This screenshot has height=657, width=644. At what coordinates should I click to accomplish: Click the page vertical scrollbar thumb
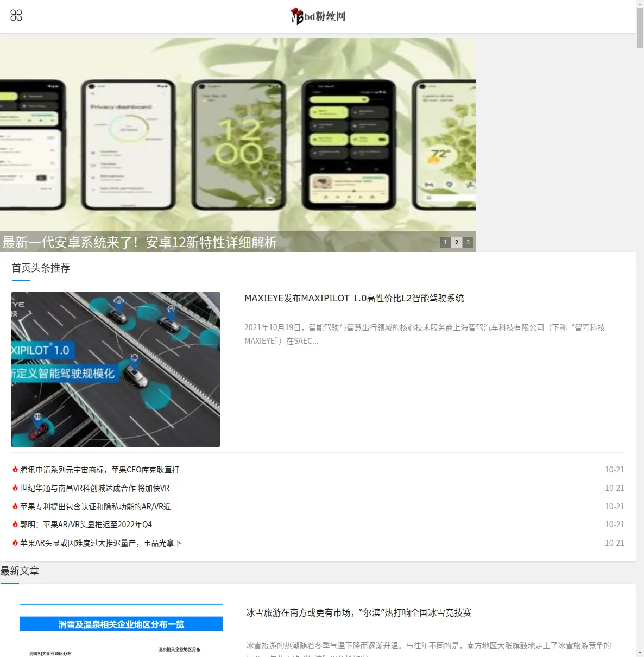tap(640, 28)
